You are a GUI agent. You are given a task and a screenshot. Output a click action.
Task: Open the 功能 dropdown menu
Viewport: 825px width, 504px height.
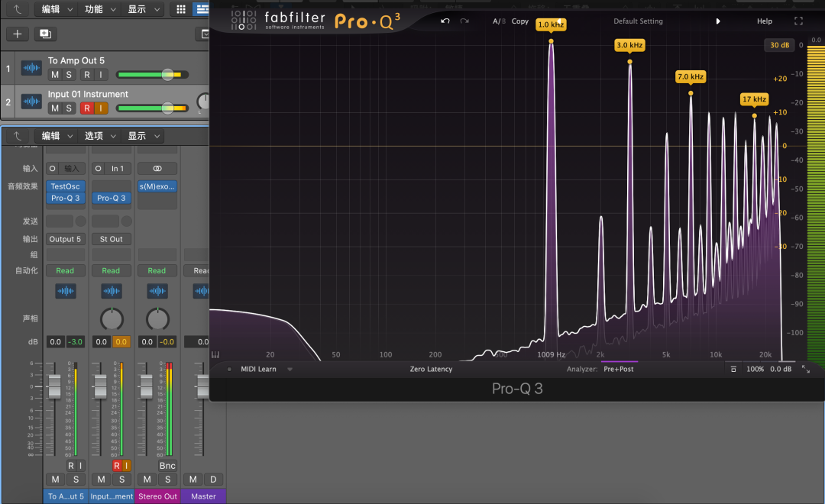tap(99, 9)
